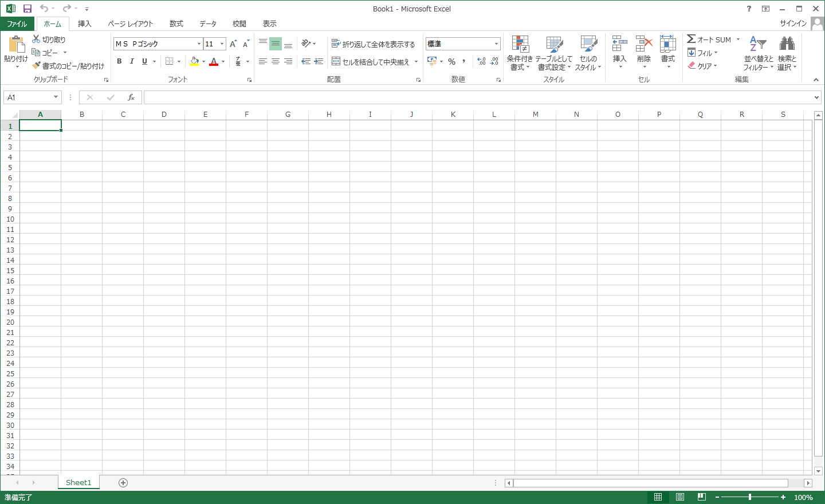Open the merge and center dropdown arrow

(x=416, y=61)
